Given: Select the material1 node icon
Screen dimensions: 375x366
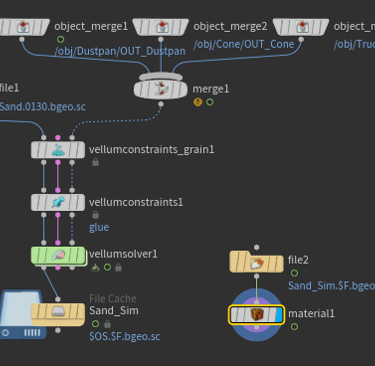Looking at the screenshot, I should (257, 314).
